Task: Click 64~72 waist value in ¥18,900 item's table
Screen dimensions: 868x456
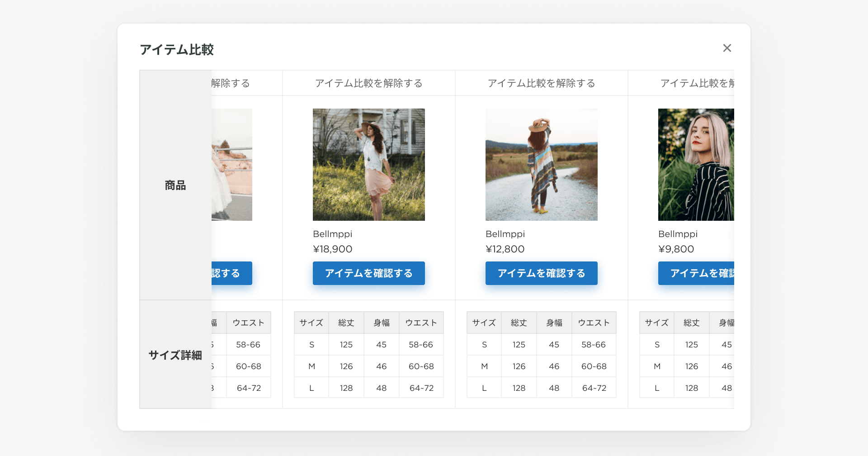Action: [421, 388]
